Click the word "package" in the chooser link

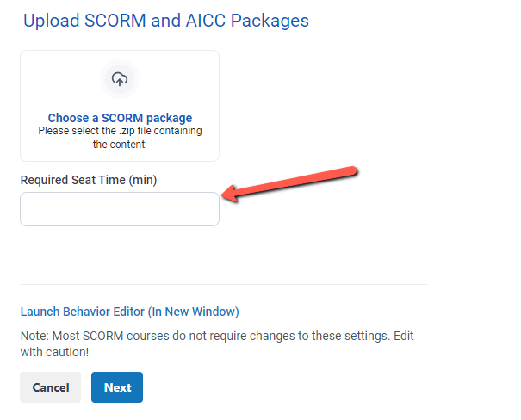[x=169, y=118]
